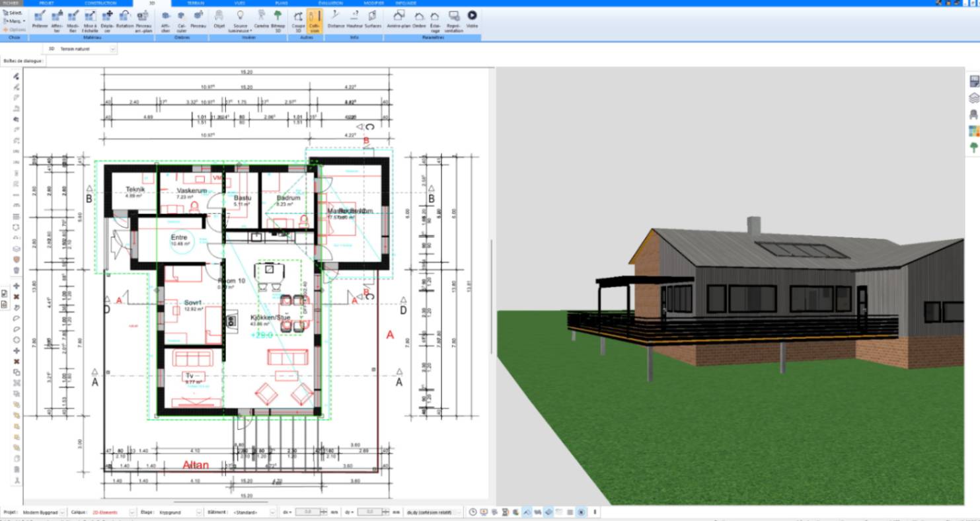Viewport: 980px width, 521px height.
Task: Click the Sélect. button
Action: [14, 13]
